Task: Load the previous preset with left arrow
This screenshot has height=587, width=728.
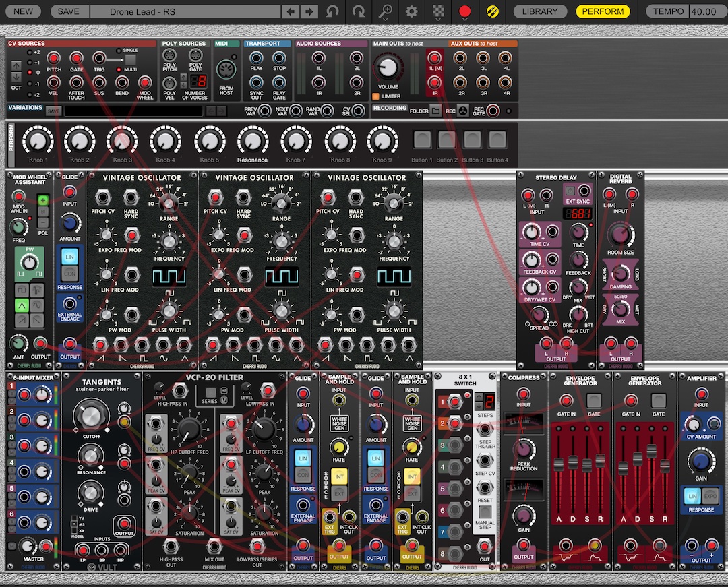Action: (291, 11)
